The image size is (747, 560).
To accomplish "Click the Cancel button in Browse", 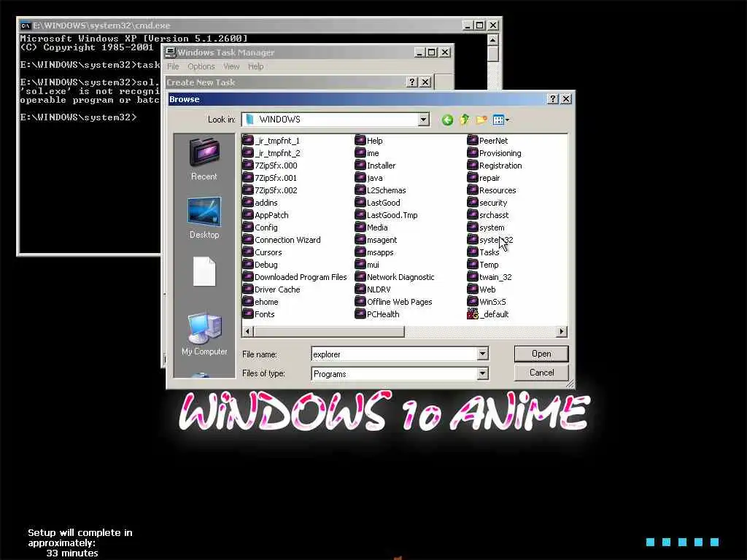I will [541, 373].
